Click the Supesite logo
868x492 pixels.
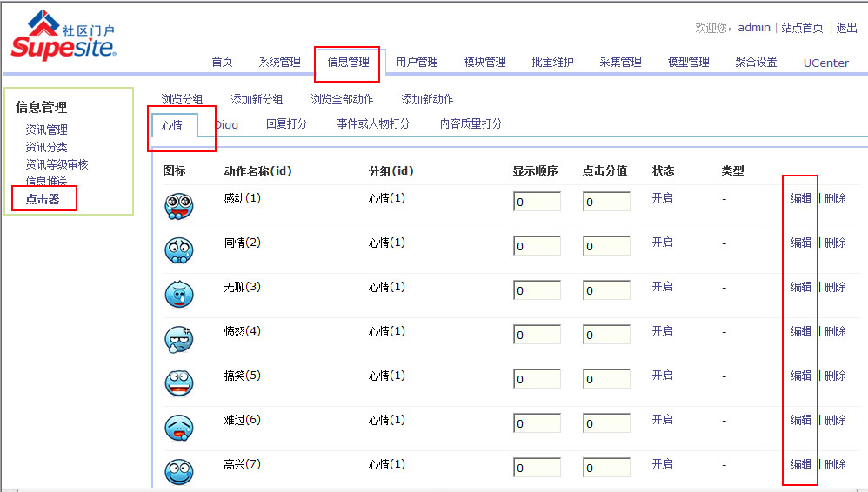tap(63, 35)
